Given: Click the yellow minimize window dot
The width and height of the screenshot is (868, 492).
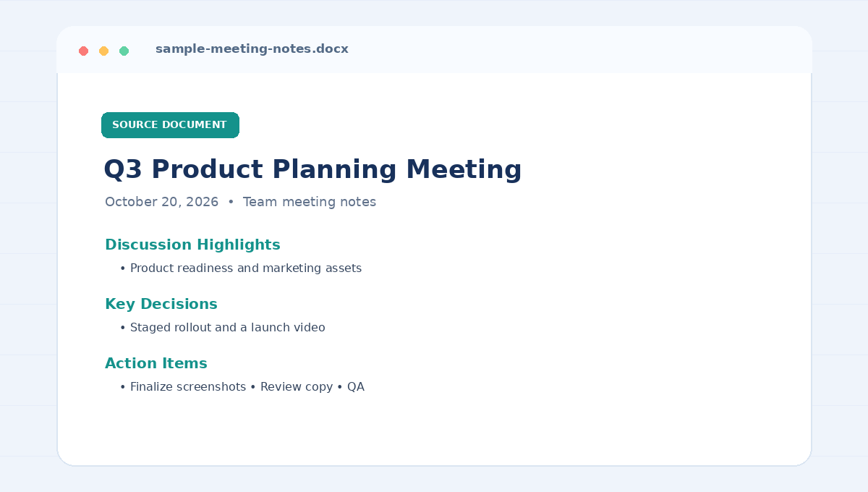Looking at the screenshot, I should 103,51.
